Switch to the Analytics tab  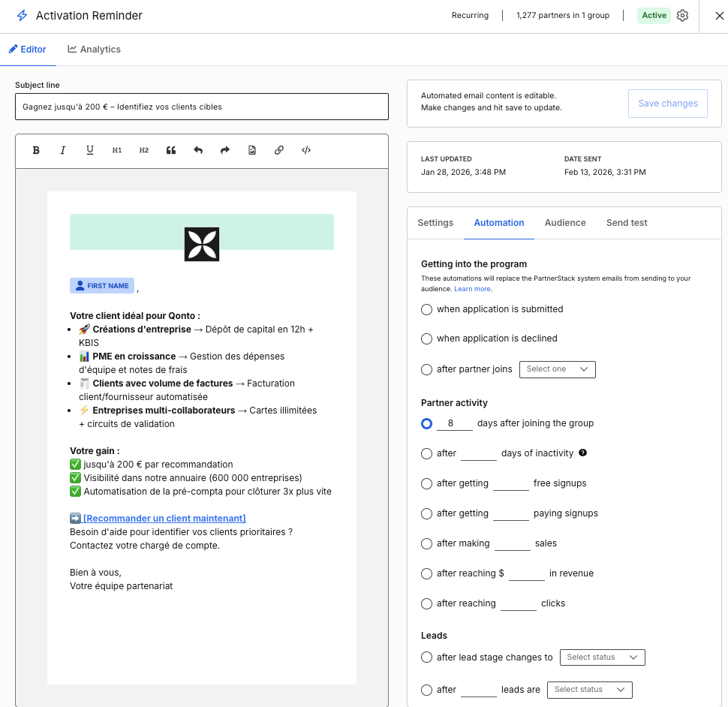pyautogui.click(x=95, y=50)
